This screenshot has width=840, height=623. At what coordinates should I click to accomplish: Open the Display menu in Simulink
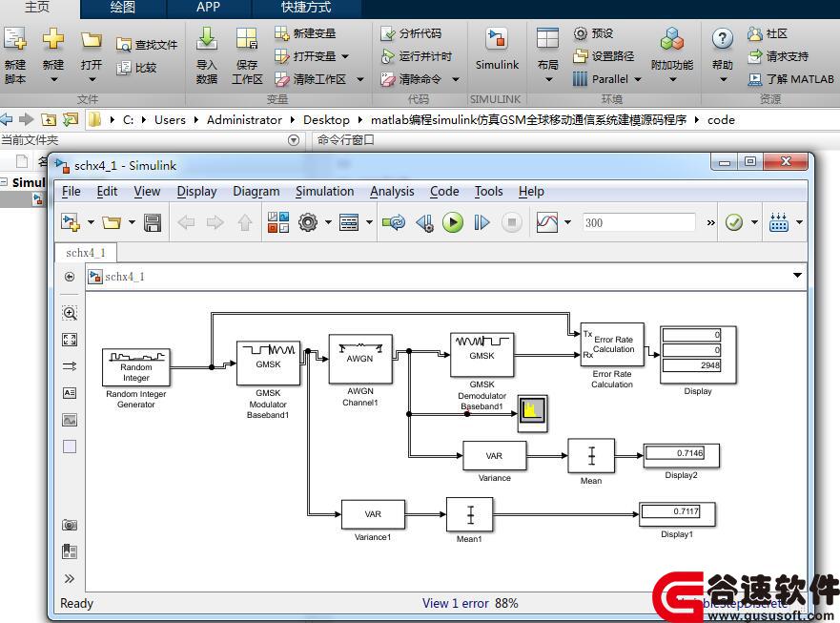(x=197, y=192)
